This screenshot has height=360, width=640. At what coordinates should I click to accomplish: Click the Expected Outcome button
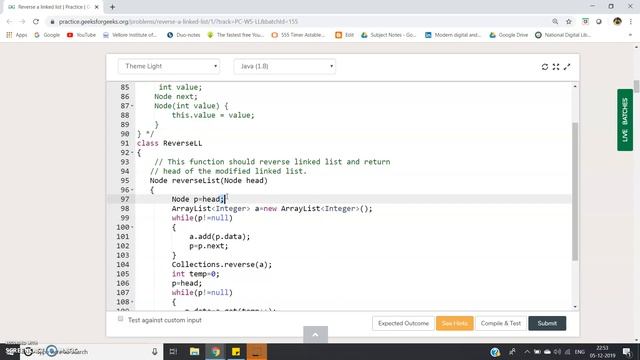pos(403,323)
